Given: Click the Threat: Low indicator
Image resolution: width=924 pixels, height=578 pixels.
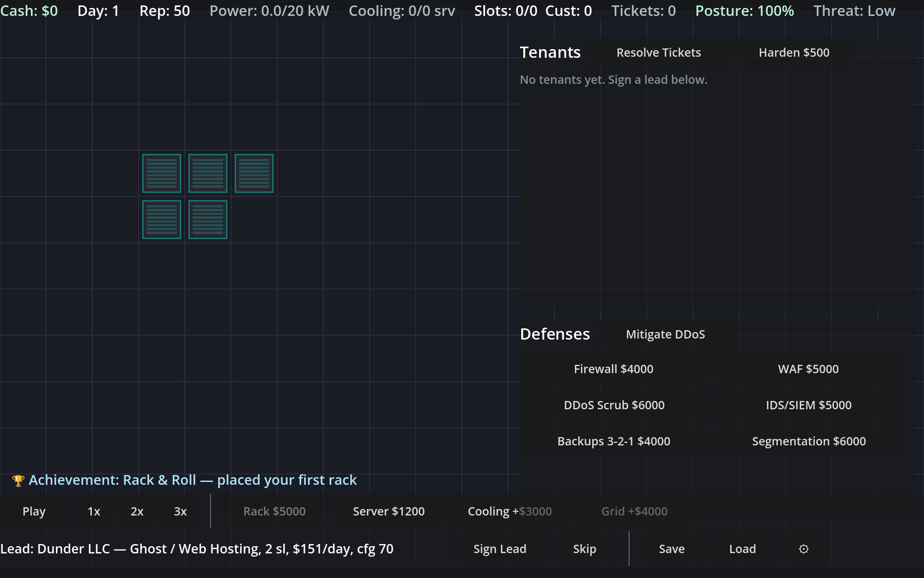Looking at the screenshot, I should point(854,11).
